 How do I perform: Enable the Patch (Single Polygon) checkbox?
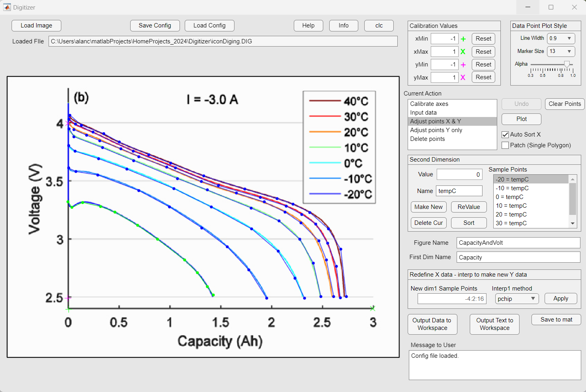[x=505, y=145]
